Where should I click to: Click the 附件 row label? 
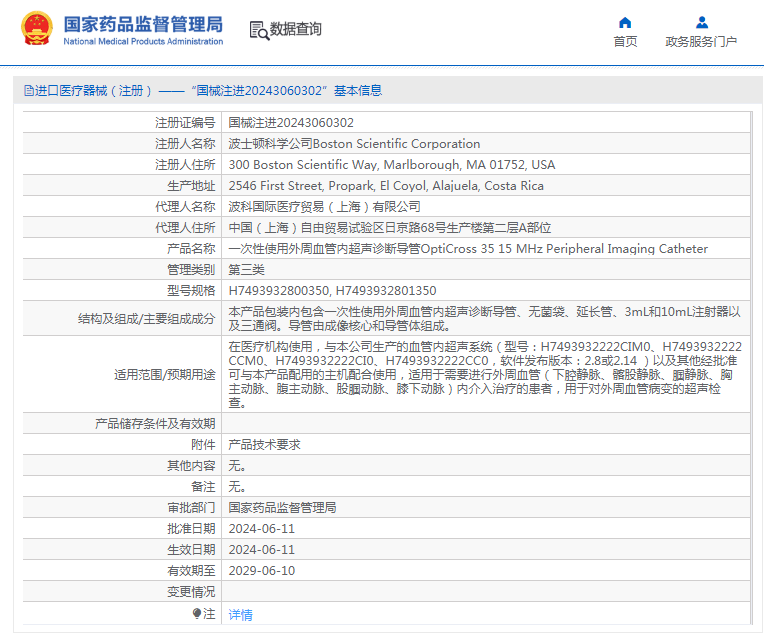point(203,444)
